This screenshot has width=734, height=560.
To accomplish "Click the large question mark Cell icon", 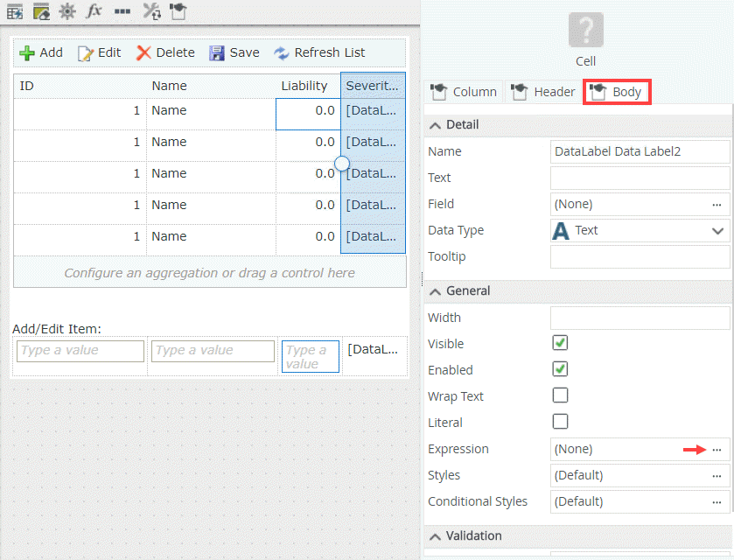I will (585, 30).
